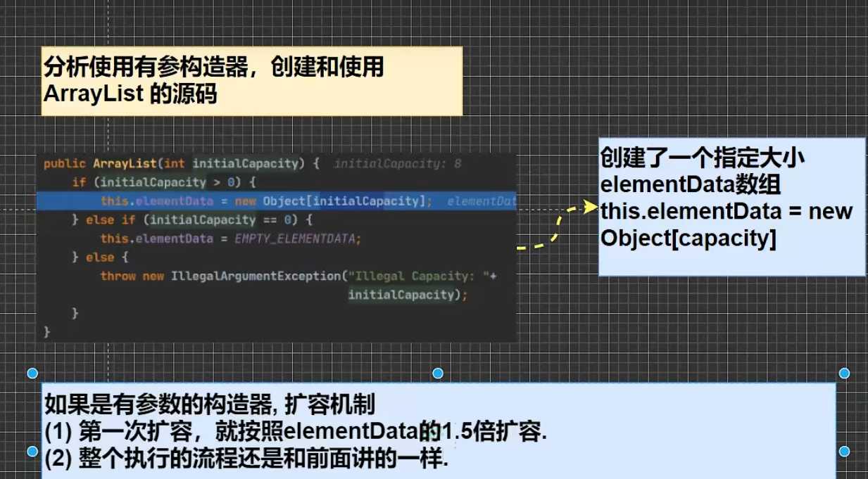Click the 'public ArrayList(int initialCapacity)' code line
This screenshot has height=479, width=868.
point(181,164)
